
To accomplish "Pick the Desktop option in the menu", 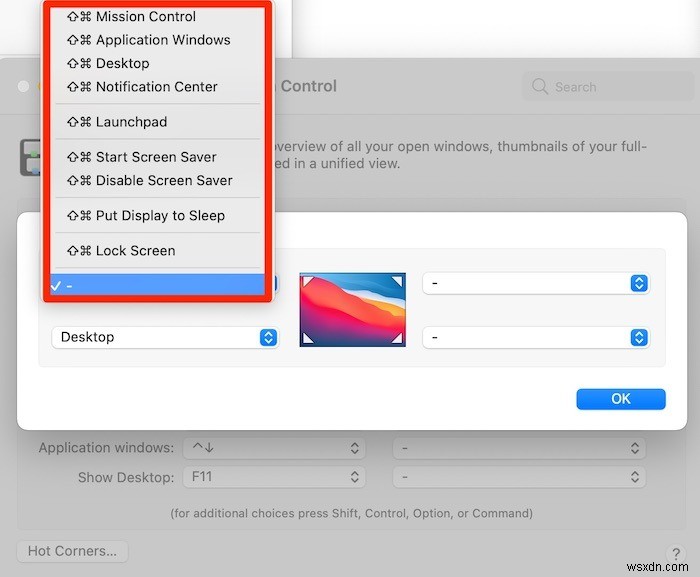I will [157, 63].
